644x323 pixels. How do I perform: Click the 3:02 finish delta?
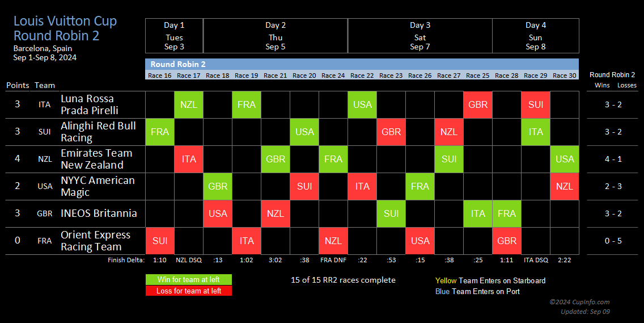pos(275,260)
